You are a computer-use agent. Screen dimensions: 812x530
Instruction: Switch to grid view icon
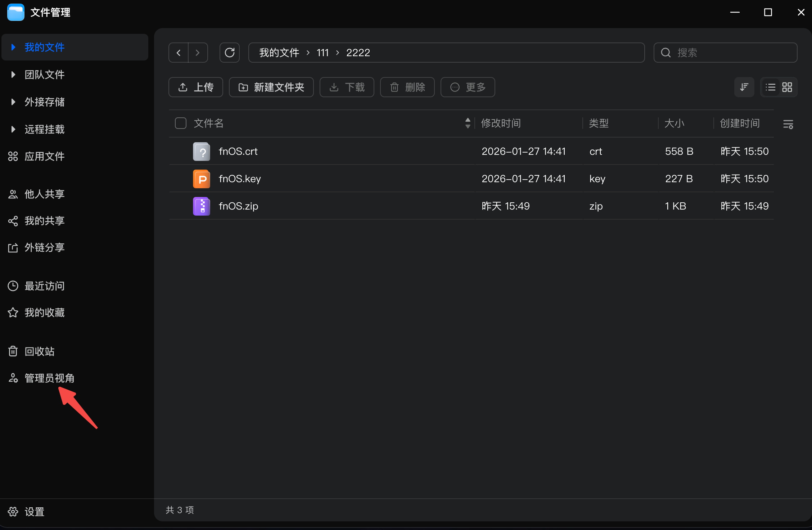point(787,87)
